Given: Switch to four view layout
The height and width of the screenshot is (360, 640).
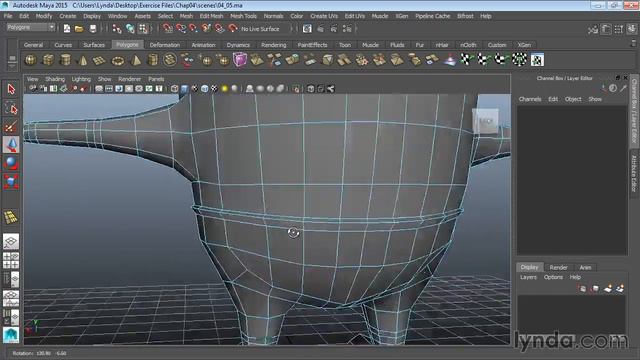Looking at the screenshot, I should click(11, 260).
